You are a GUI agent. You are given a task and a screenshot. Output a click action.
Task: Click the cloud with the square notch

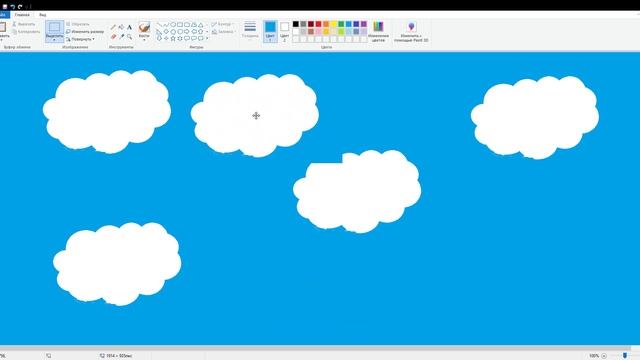[x=357, y=191]
